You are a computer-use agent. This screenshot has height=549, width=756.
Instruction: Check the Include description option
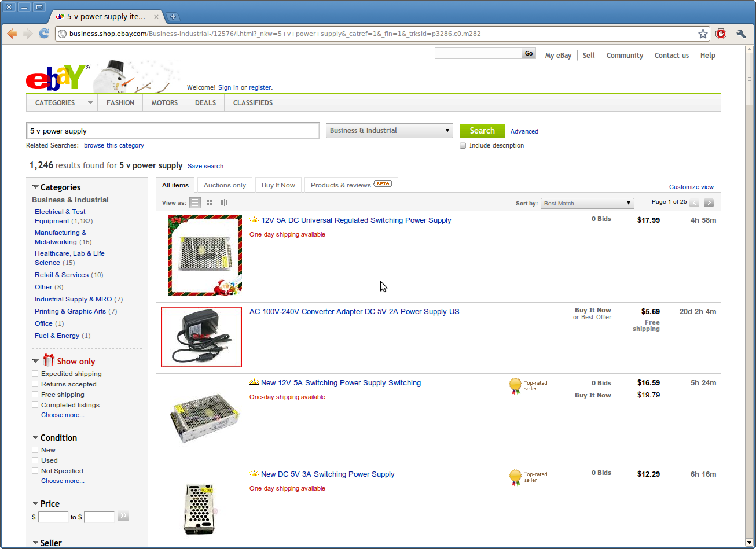coord(463,145)
